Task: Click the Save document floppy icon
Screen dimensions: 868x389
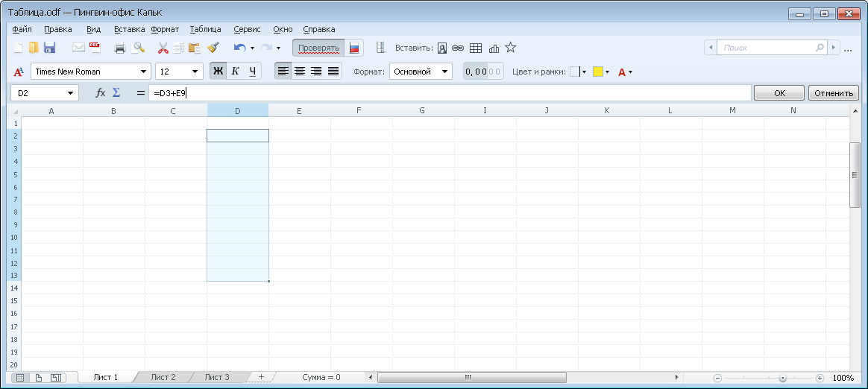Action: (50, 48)
